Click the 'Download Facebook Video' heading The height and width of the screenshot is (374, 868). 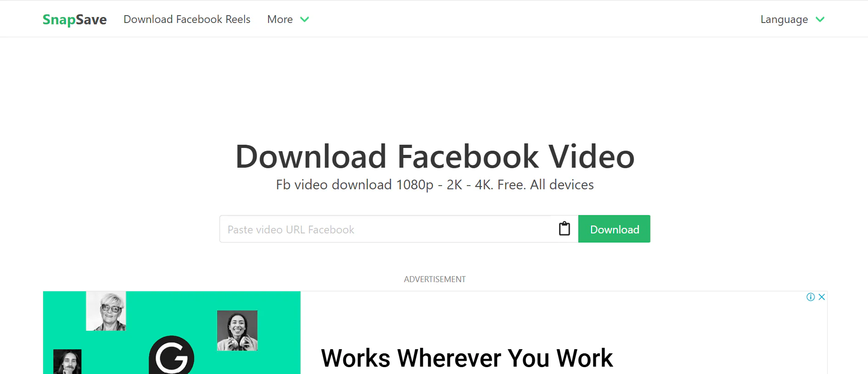click(x=435, y=157)
